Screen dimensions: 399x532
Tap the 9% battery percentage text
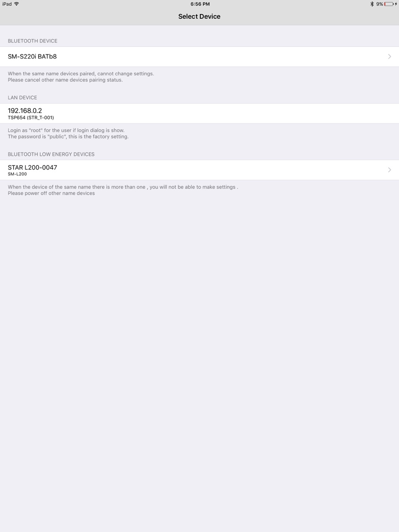pyautogui.click(x=379, y=4)
